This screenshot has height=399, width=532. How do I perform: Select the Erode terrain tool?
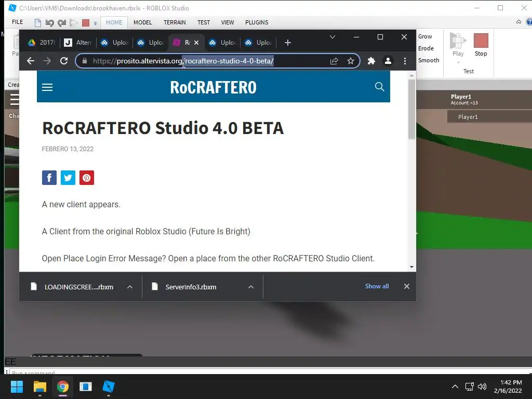coord(426,48)
